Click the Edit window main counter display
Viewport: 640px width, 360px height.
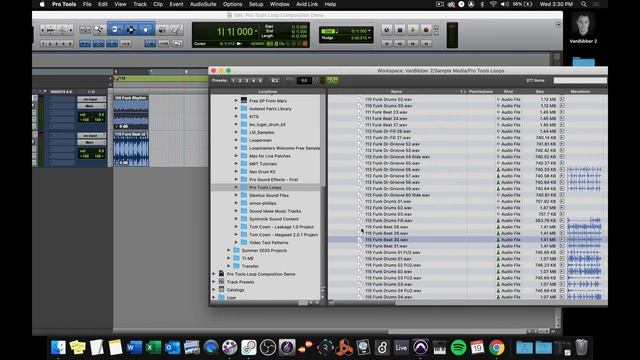[x=235, y=31]
